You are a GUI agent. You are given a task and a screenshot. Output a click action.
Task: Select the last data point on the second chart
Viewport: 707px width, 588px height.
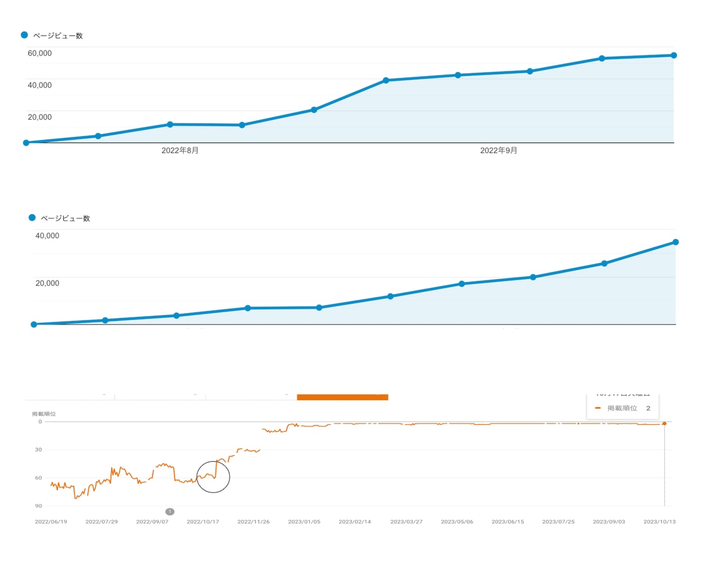point(676,242)
